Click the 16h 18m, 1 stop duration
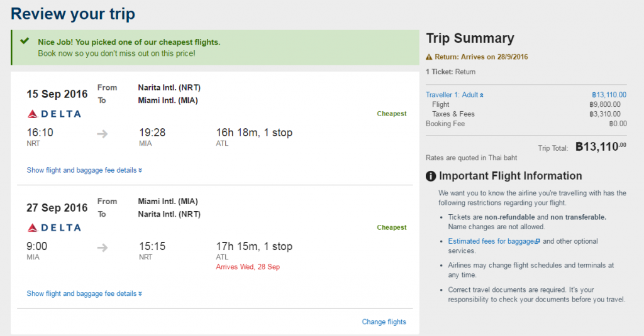644x336 pixels. coord(254,133)
